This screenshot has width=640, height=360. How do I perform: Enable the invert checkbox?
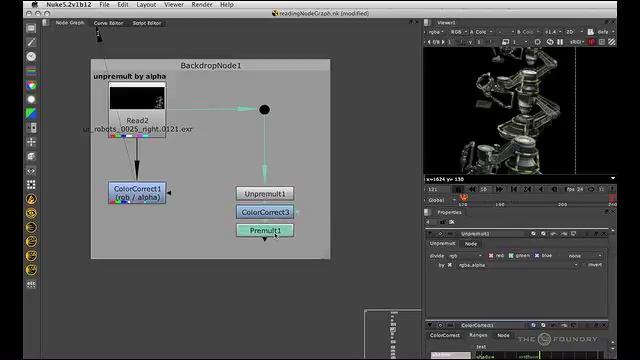pos(584,265)
